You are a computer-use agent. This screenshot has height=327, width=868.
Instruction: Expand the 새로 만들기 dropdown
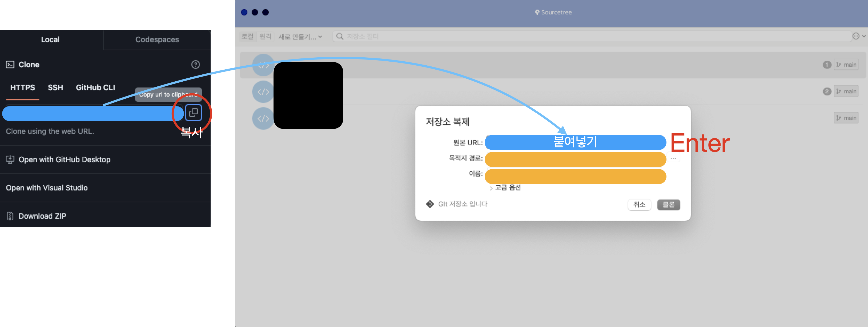click(x=300, y=37)
